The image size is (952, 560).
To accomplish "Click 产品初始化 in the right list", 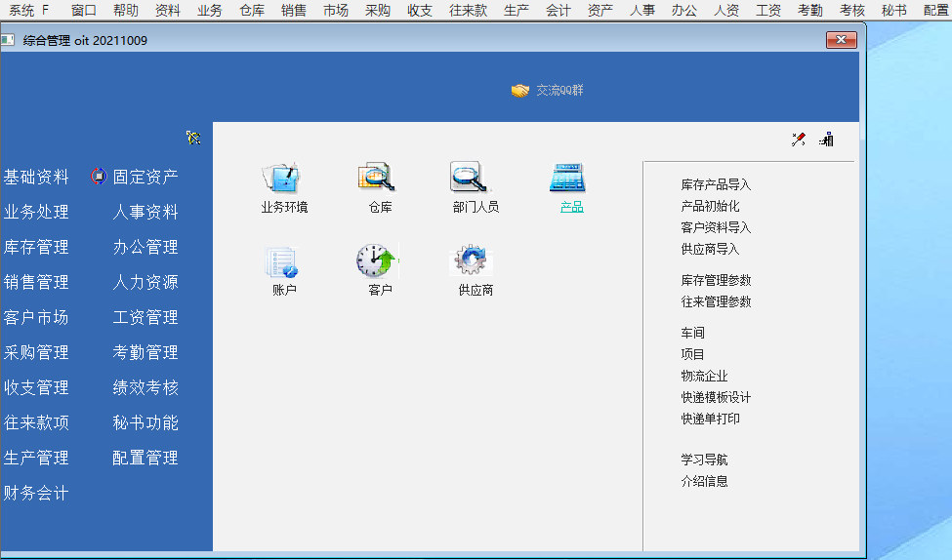I will coord(710,206).
